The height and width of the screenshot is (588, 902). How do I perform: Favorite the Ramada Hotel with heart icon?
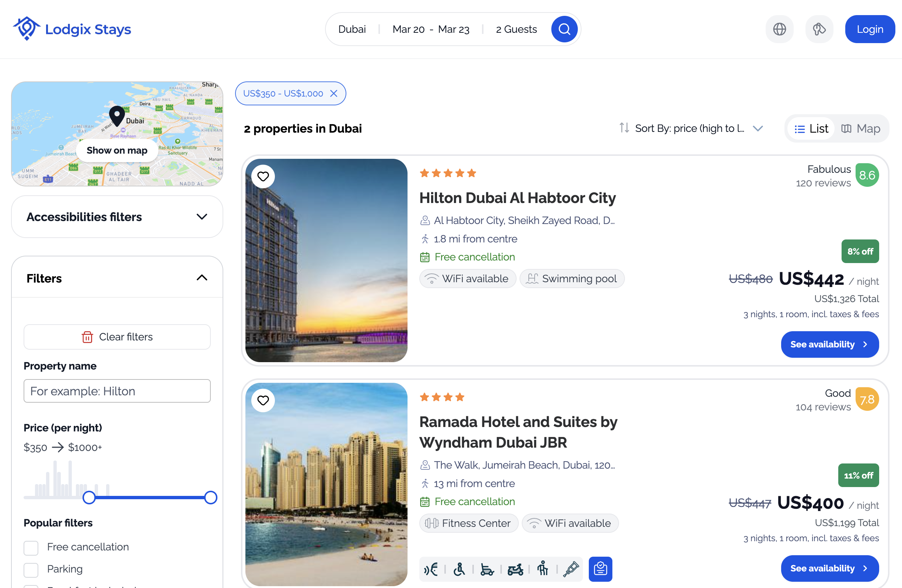click(x=263, y=400)
